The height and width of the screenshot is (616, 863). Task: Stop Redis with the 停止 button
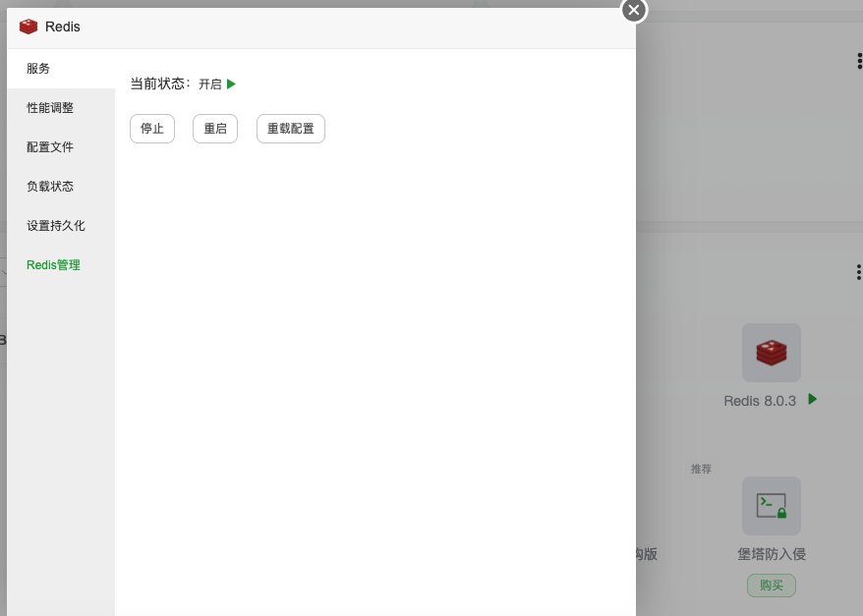click(x=151, y=128)
